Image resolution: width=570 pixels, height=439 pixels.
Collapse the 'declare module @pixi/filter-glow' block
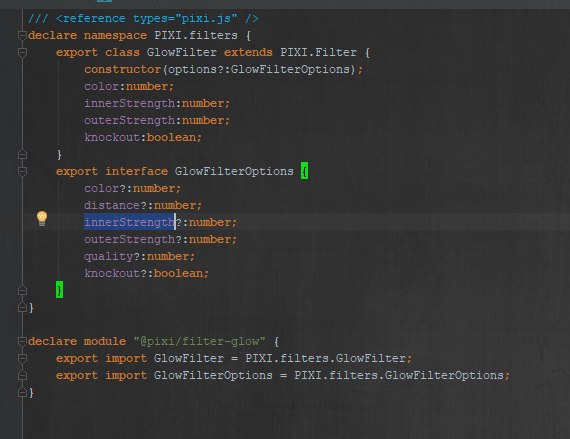tap(22, 341)
